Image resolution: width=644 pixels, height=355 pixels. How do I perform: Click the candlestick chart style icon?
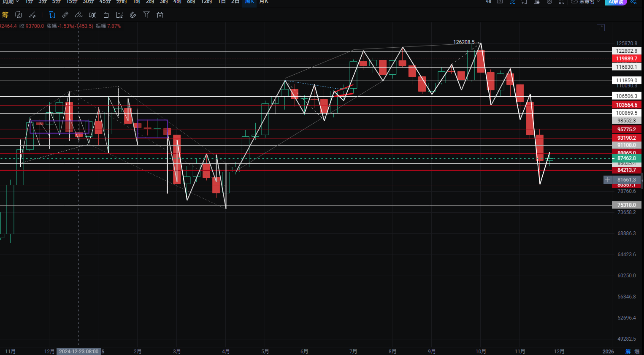(x=92, y=15)
